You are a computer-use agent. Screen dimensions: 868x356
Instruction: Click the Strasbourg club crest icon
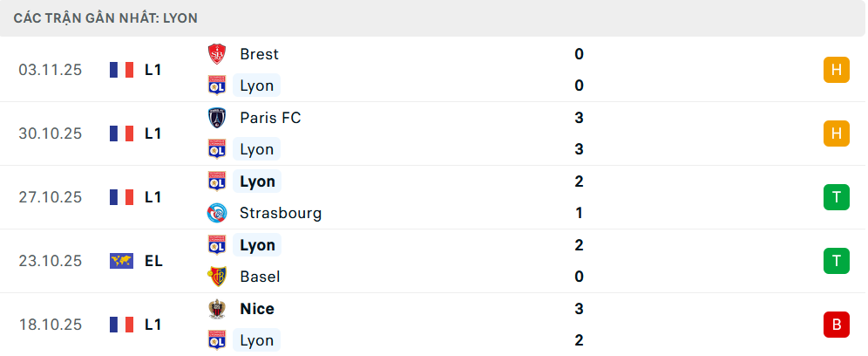click(x=216, y=213)
